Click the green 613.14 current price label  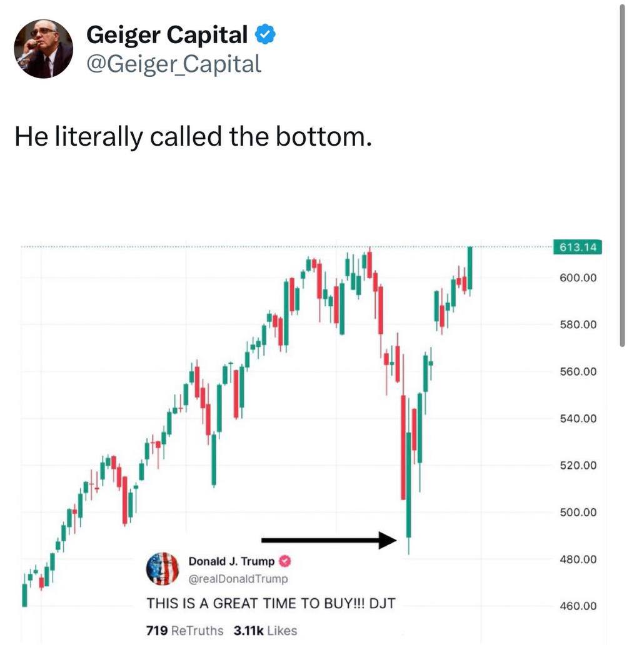[578, 248]
